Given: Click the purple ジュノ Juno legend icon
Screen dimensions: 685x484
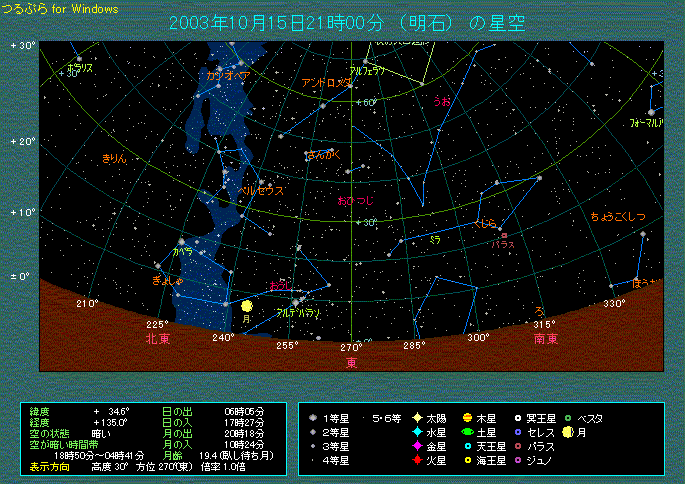Looking at the screenshot, I should coord(518,460).
